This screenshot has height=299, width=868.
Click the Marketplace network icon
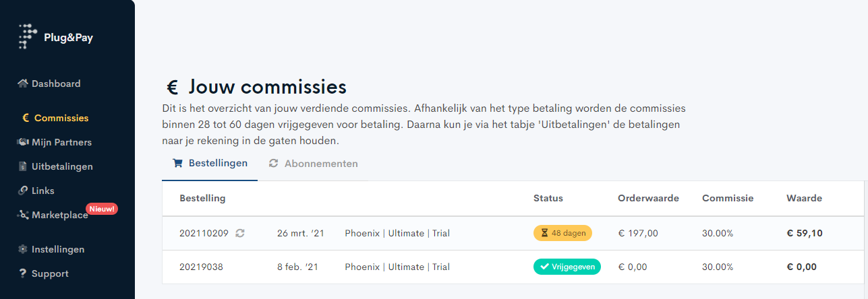coord(23,215)
